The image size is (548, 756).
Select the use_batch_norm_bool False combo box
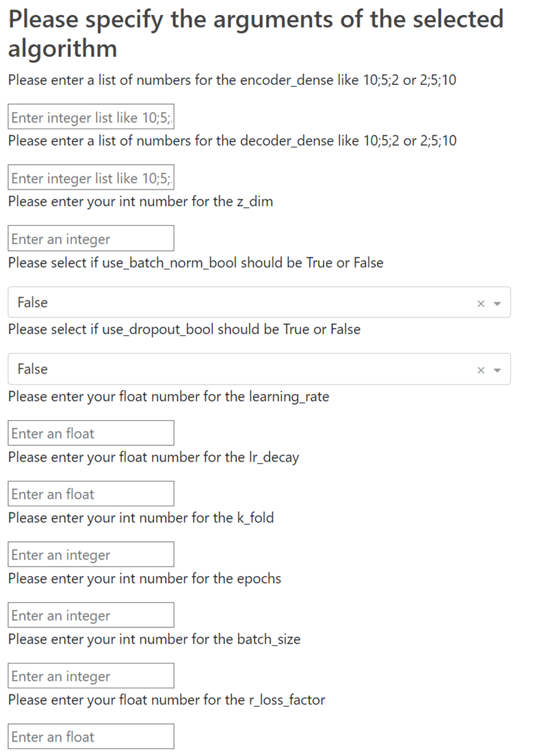click(x=259, y=302)
